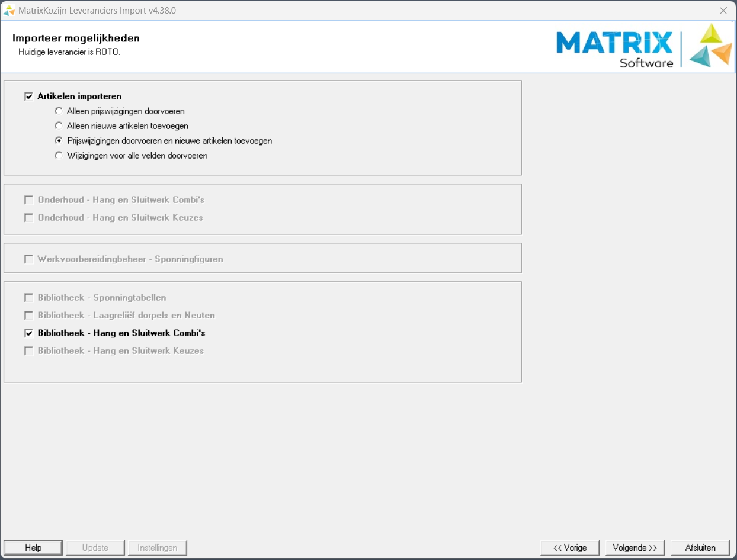The image size is (737, 560).
Task: Toggle Bibliotheek - Hang en Sluitwerk Combi's checkbox
Action: 28,333
